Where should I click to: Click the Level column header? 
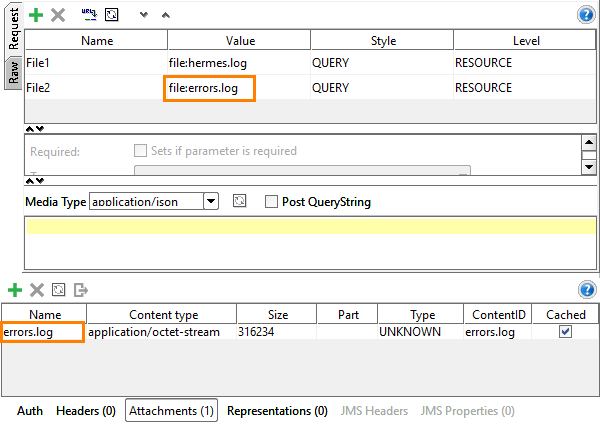525,40
